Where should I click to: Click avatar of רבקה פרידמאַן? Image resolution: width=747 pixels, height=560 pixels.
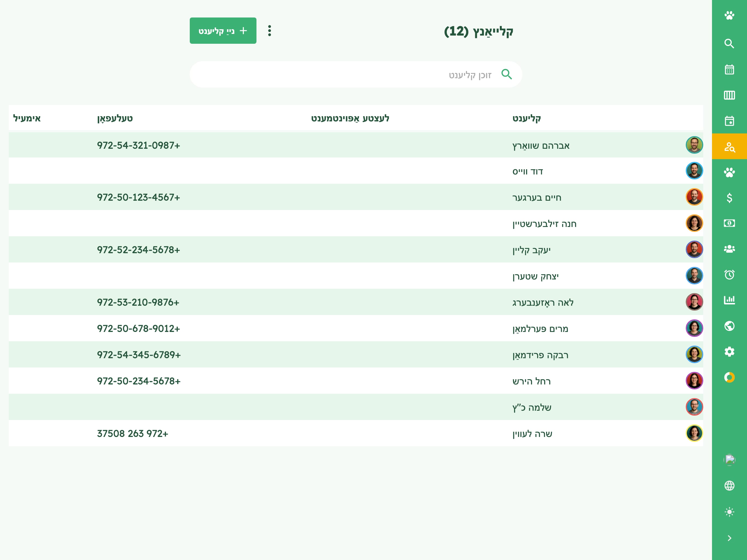click(694, 354)
